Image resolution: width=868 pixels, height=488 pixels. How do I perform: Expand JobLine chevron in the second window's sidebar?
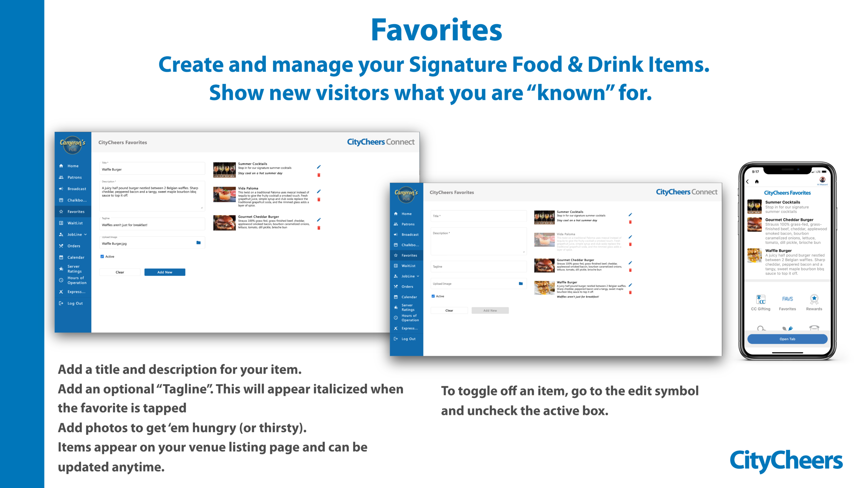(x=418, y=276)
